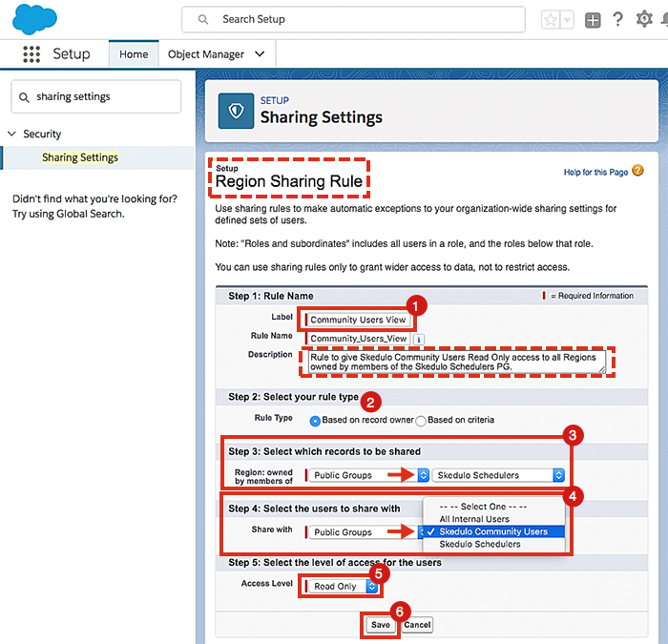Click into the Search Setup field

(x=353, y=20)
